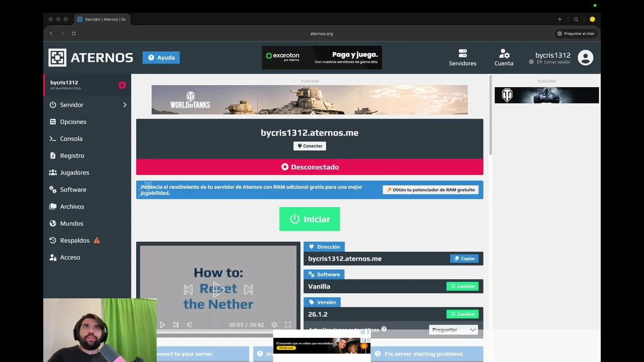Click the exaroton Paga y juega banner
The height and width of the screenshot is (362, 644).
[x=322, y=57]
